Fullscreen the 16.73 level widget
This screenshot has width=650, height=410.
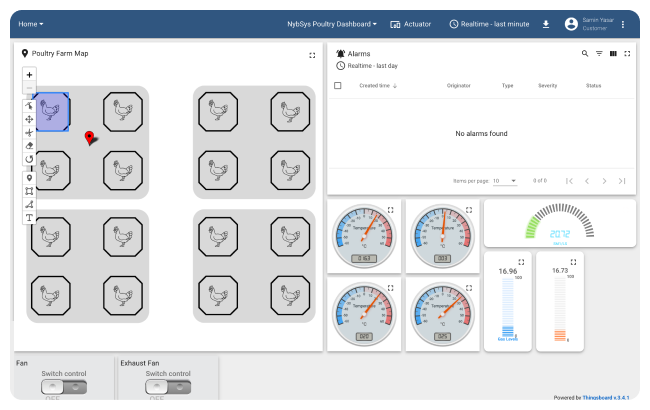573,262
